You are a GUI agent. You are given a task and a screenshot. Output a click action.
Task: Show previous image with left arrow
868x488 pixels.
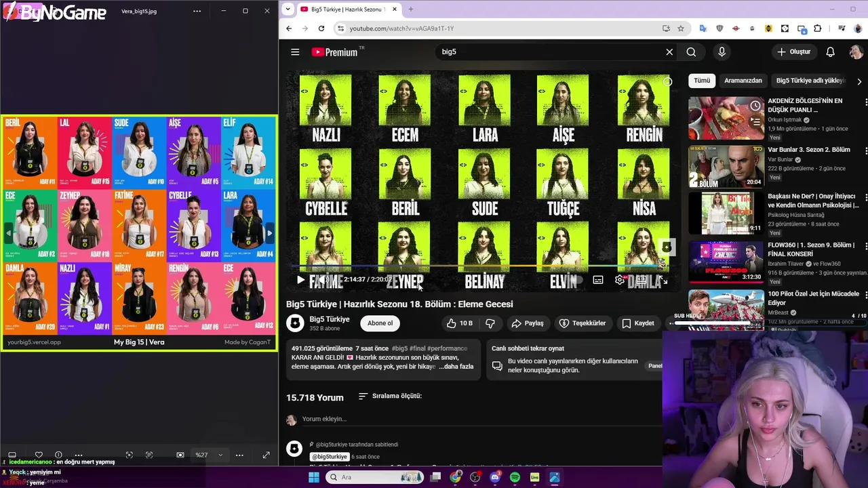click(8, 233)
